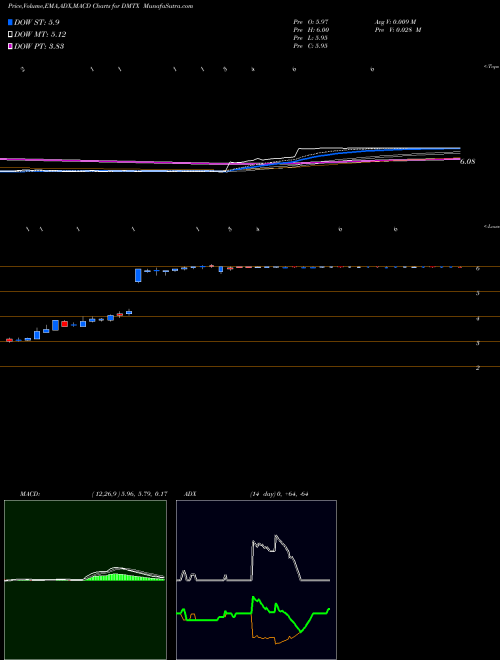Click the price axis label 3

pos(478,343)
